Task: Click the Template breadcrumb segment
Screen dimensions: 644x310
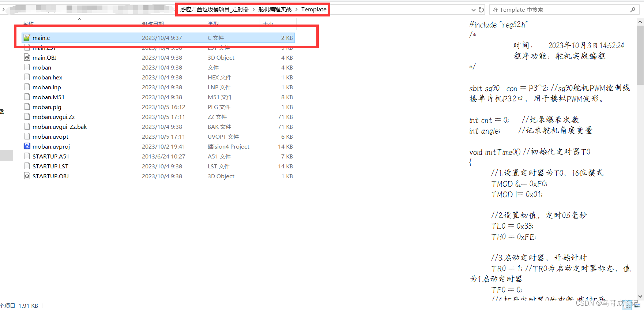Action: click(314, 10)
